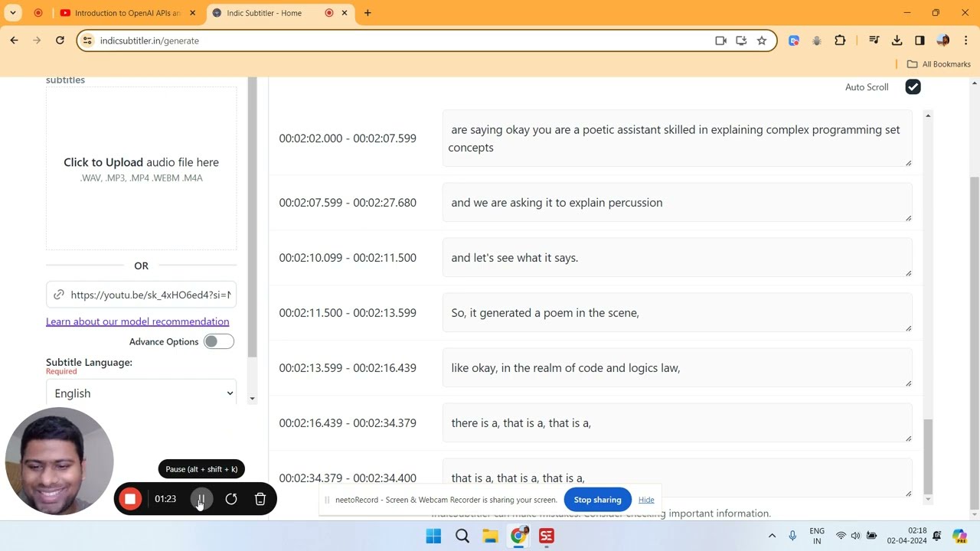
Task: Open the model recommendation link
Action: (x=137, y=321)
